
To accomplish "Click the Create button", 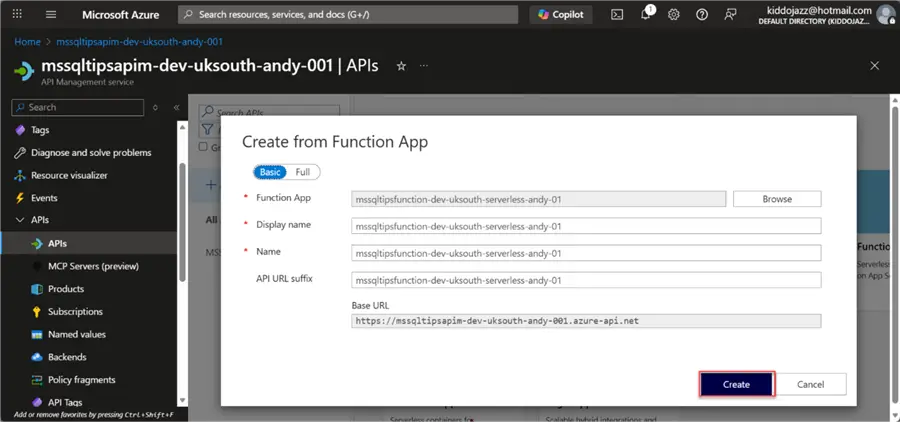I will [736, 384].
